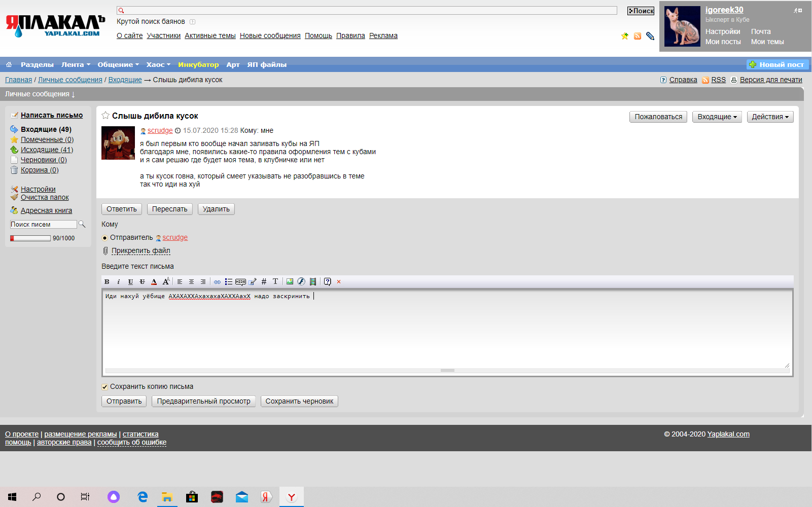Screen dimensions: 812x507
Task: Apply bold formatting in the editor toolbar
Action: [x=107, y=282]
